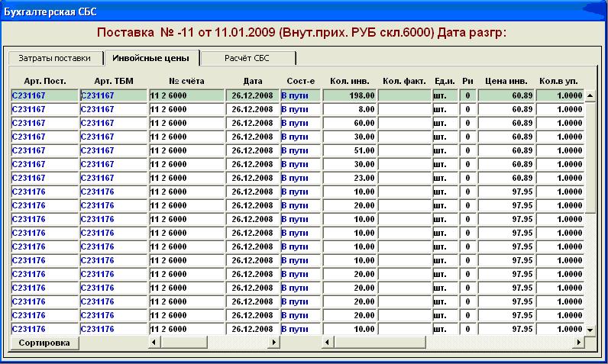
Task: Click the horizontal scrollbar thumb under Кол. факт.
Action: coord(380,343)
